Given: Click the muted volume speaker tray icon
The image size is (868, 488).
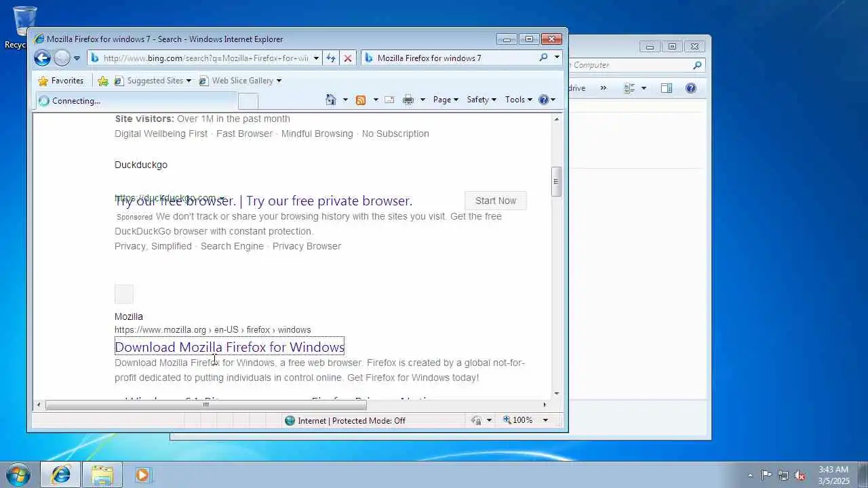Looking at the screenshot, I should coord(800,475).
